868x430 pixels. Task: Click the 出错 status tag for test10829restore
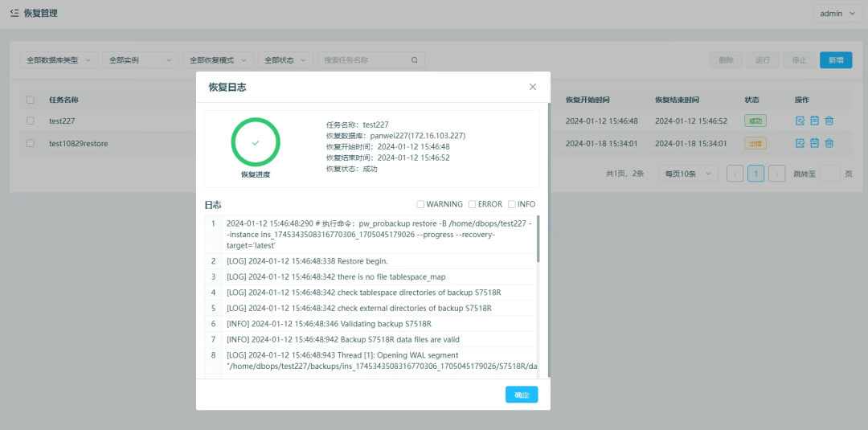(x=755, y=143)
